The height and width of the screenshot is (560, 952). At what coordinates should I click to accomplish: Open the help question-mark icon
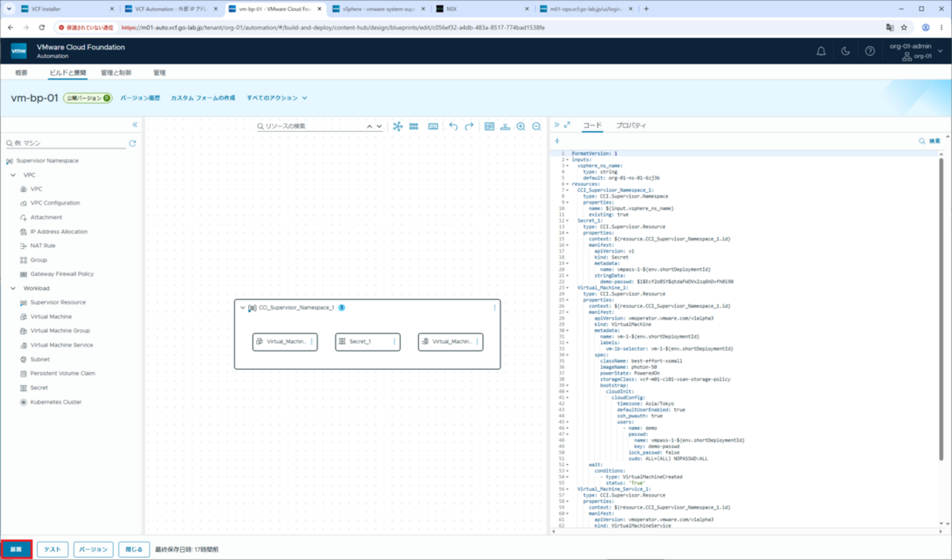(869, 51)
